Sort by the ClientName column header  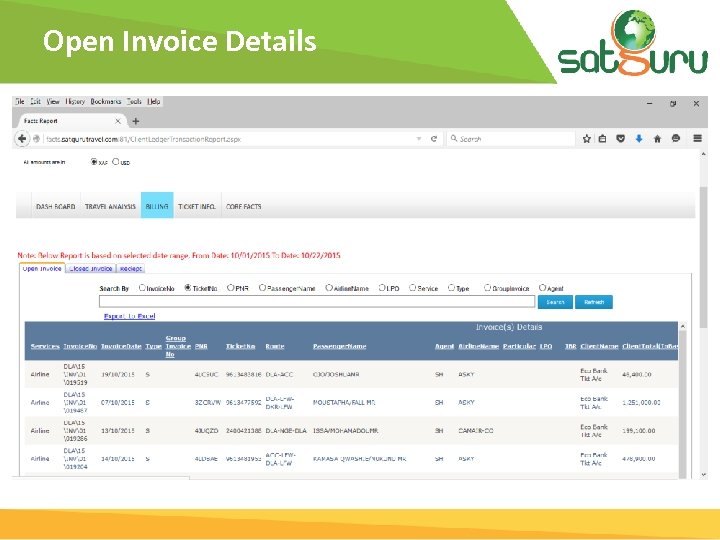599,346
